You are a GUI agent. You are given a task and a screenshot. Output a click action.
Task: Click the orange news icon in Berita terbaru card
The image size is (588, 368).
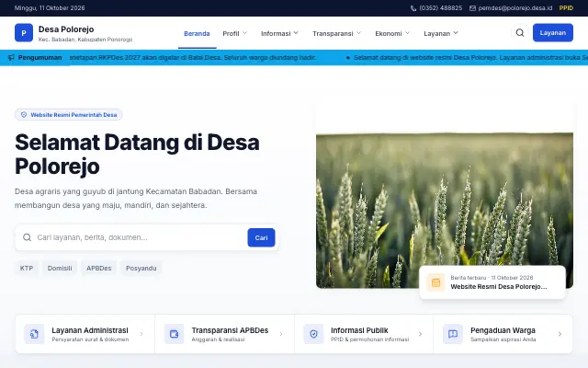(x=435, y=282)
